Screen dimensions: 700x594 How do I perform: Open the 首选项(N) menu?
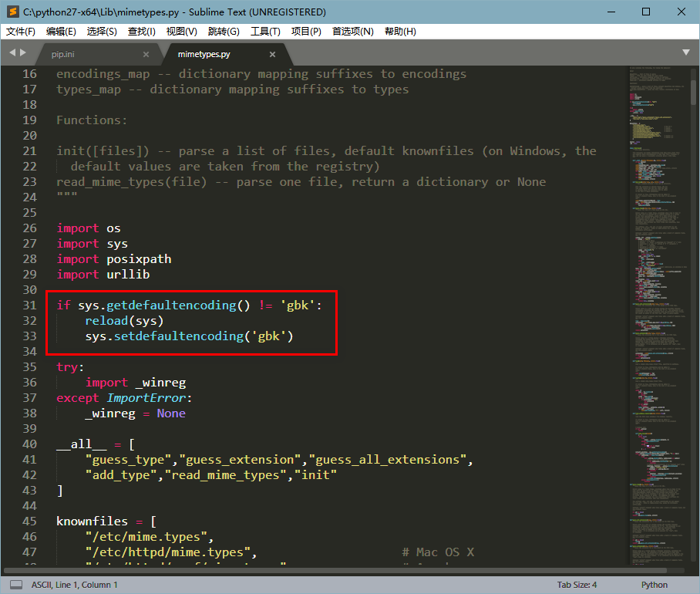point(352,32)
